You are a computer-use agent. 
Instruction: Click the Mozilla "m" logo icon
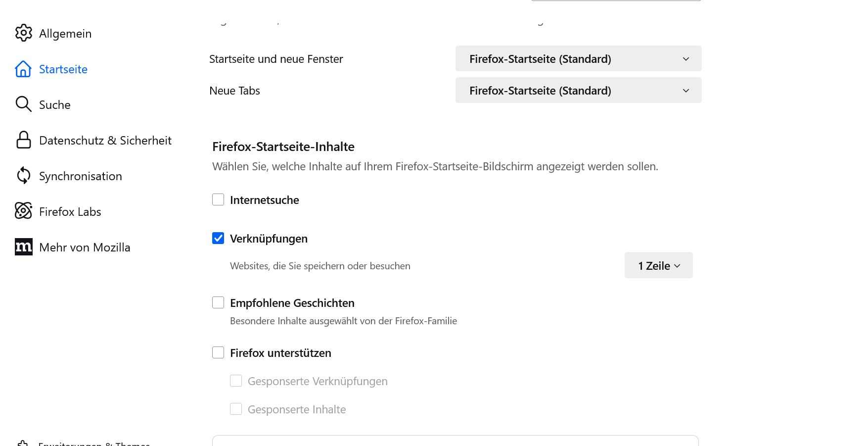23,247
